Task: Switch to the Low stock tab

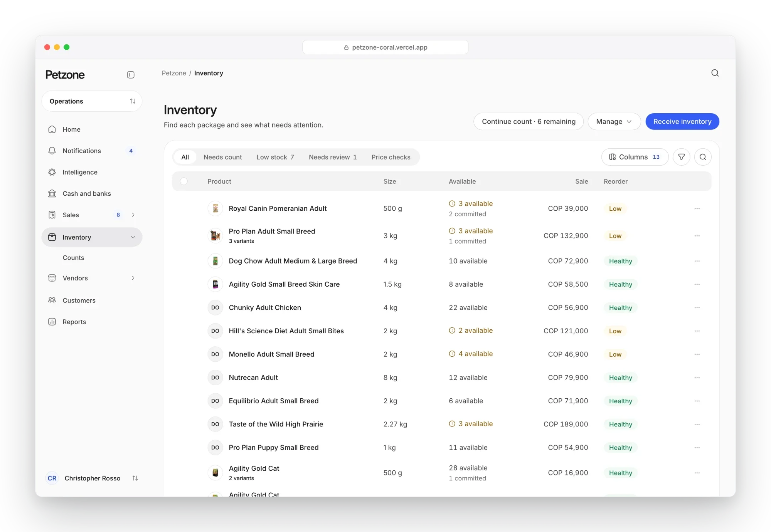Action: (x=275, y=157)
